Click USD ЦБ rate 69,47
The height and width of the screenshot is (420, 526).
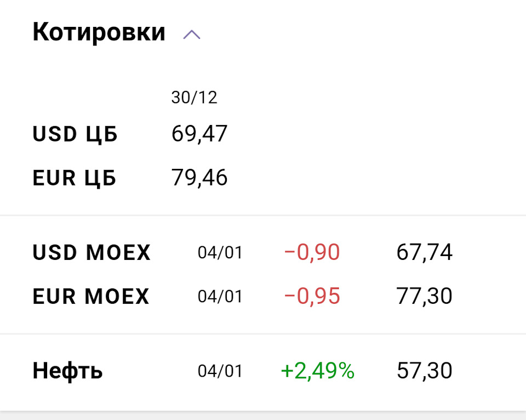pyautogui.click(x=199, y=134)
